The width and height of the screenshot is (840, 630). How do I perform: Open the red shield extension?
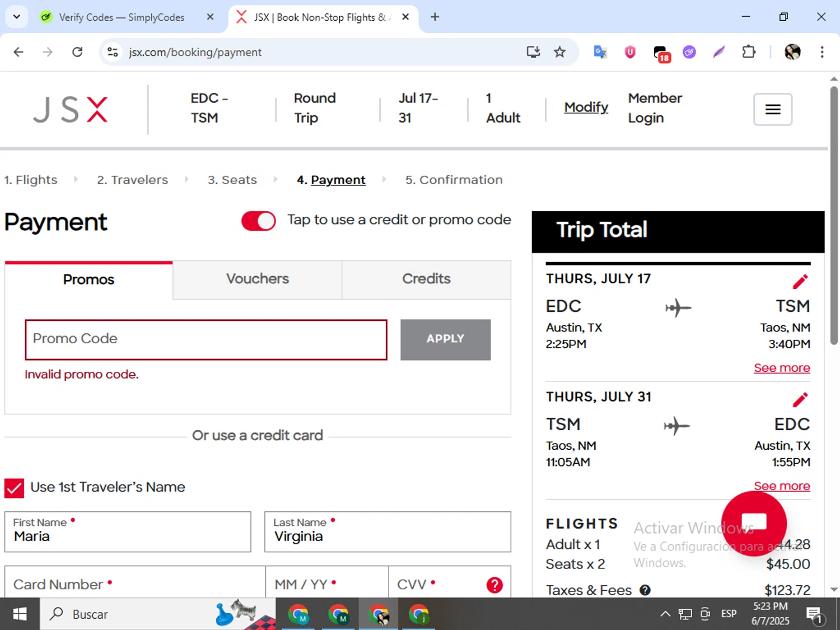pyautogui.click(x=630, y=52)
